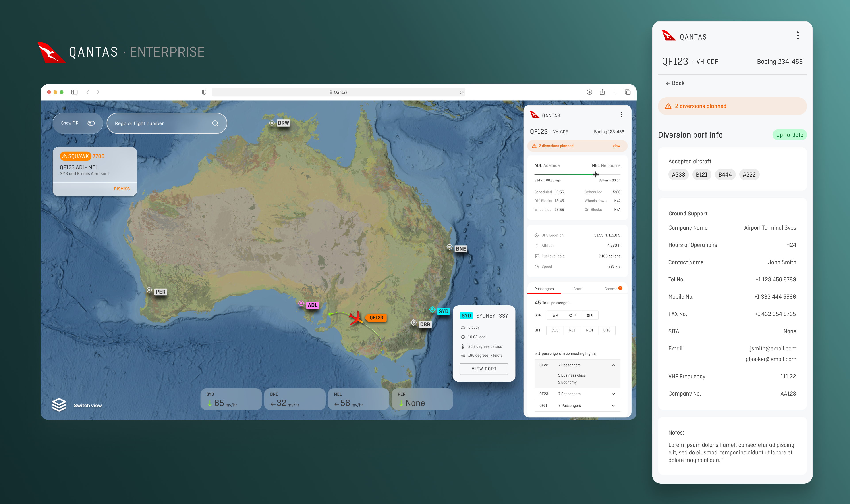This screenshot has width=850, height=504.
Task: Focus the Rego or flight number field
Action: coord(167,123)
